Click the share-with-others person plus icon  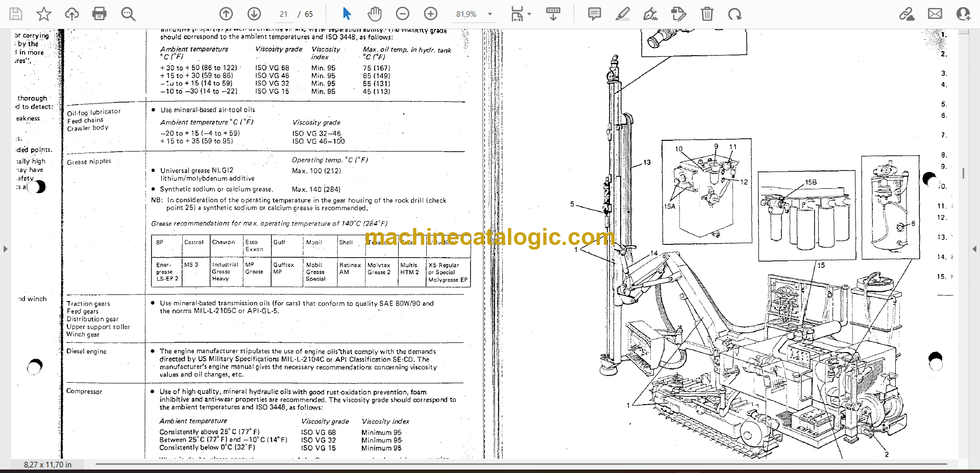[x=963, y=14]
